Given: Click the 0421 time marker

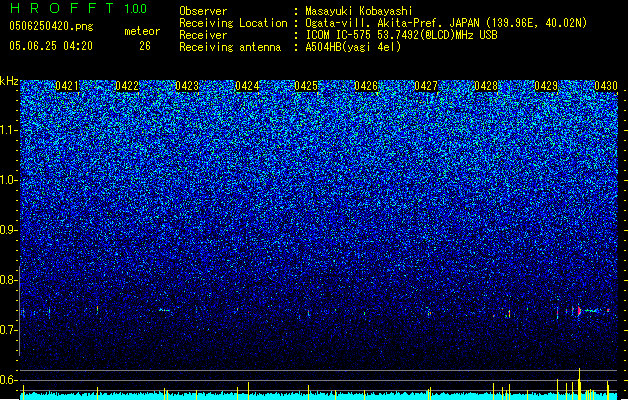Looking at the screenshot, I should click(x=67, y=86).
